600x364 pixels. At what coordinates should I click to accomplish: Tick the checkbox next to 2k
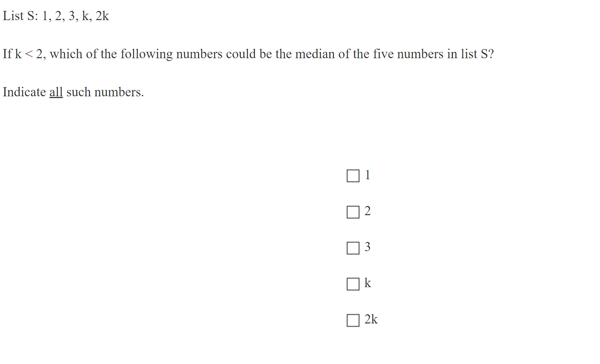tap(353, 320)
